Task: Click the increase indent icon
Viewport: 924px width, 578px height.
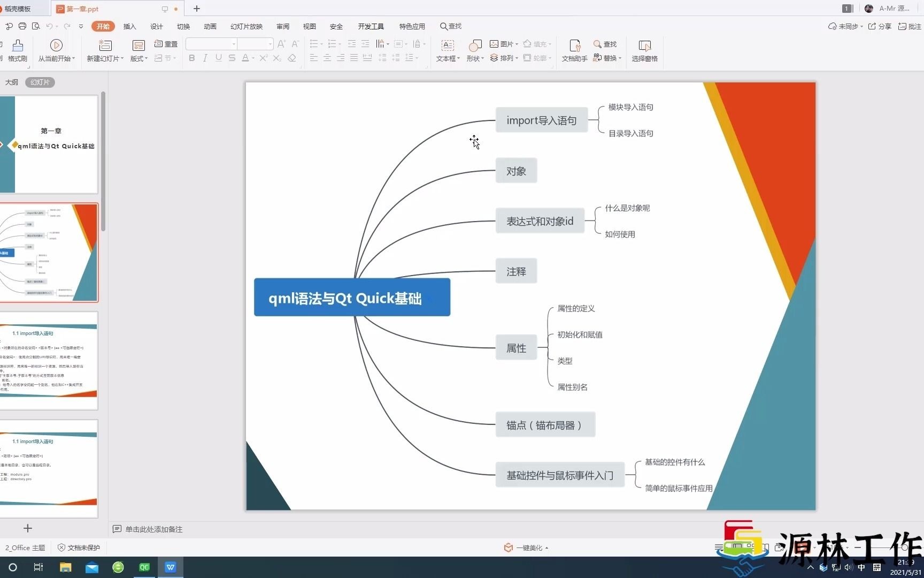Action: [x=365, y=44]
